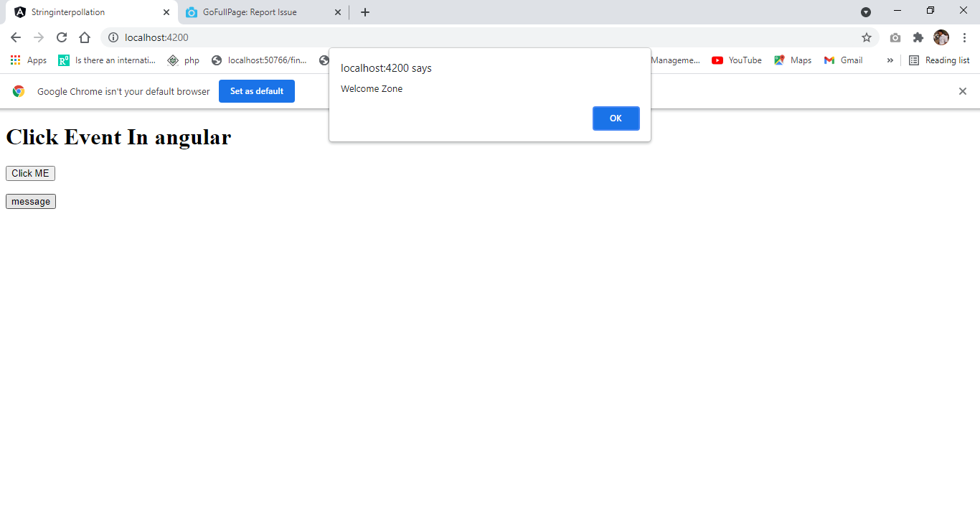Image resolution: width=980 pixels, height=522 pixels.
Task: Open the tab search dropdown
Action: (866, 12)
